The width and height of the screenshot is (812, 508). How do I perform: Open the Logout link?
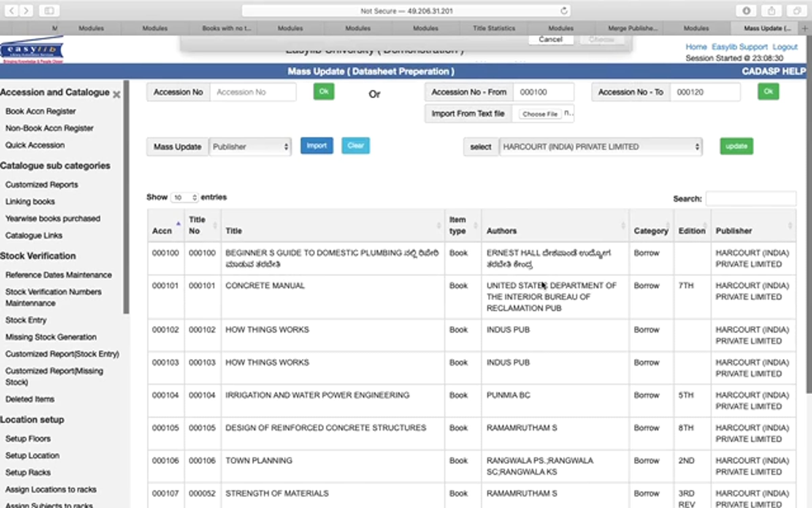(x=785, y=47)
